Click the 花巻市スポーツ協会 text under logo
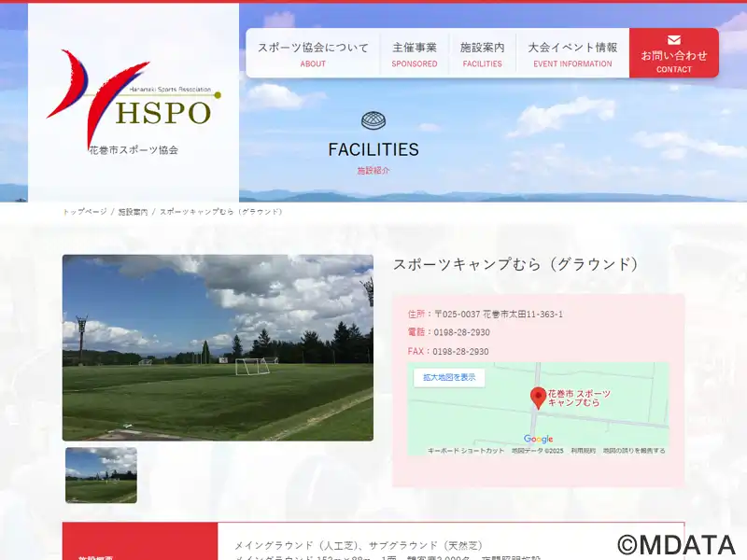This screenshot has height=560, width=747. point(134,149)
